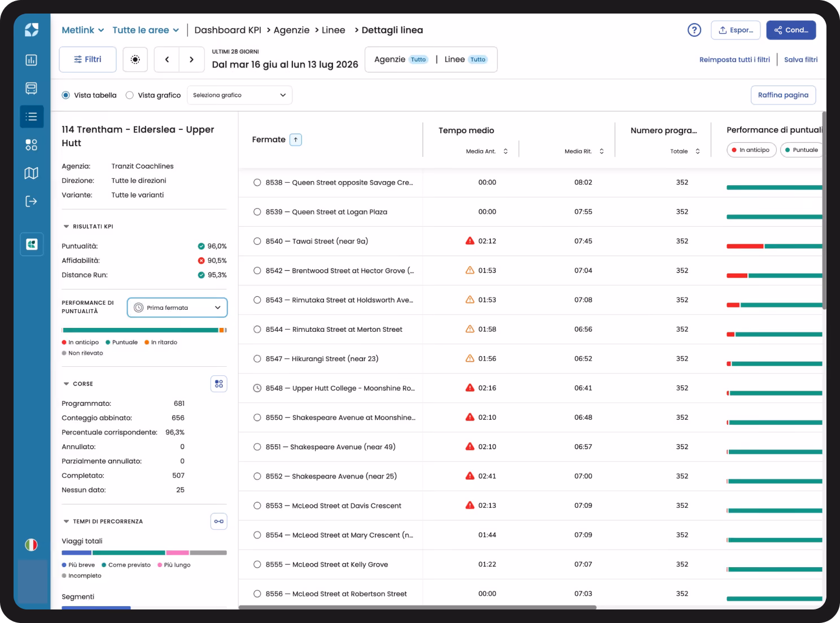Screen dimensions: 840x623
Task: Select the list view sidebar icon
Action: pyautogui.click(x=32, y=116)
